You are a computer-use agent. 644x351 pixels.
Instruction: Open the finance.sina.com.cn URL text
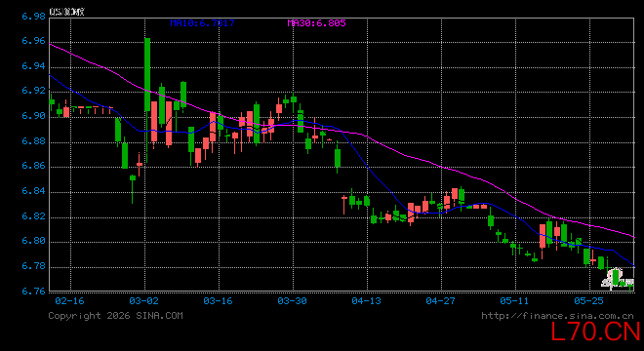tap(557, 316)
